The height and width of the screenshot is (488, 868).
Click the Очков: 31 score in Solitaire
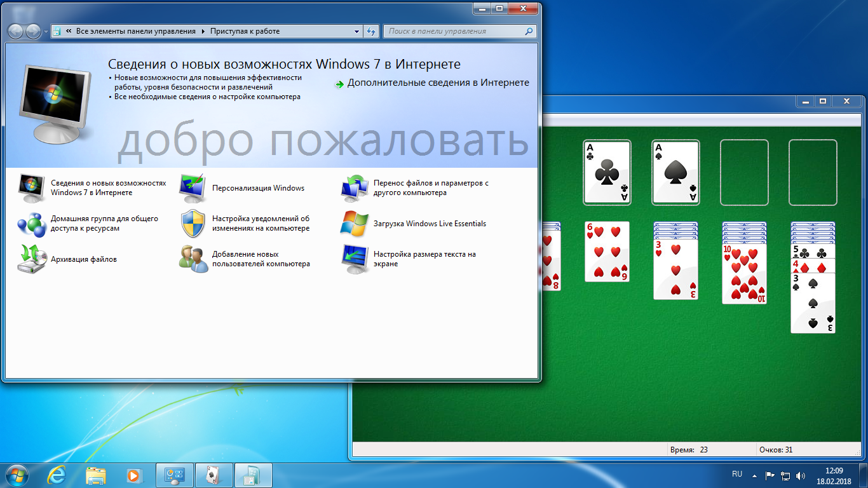[x=776, y=450]
